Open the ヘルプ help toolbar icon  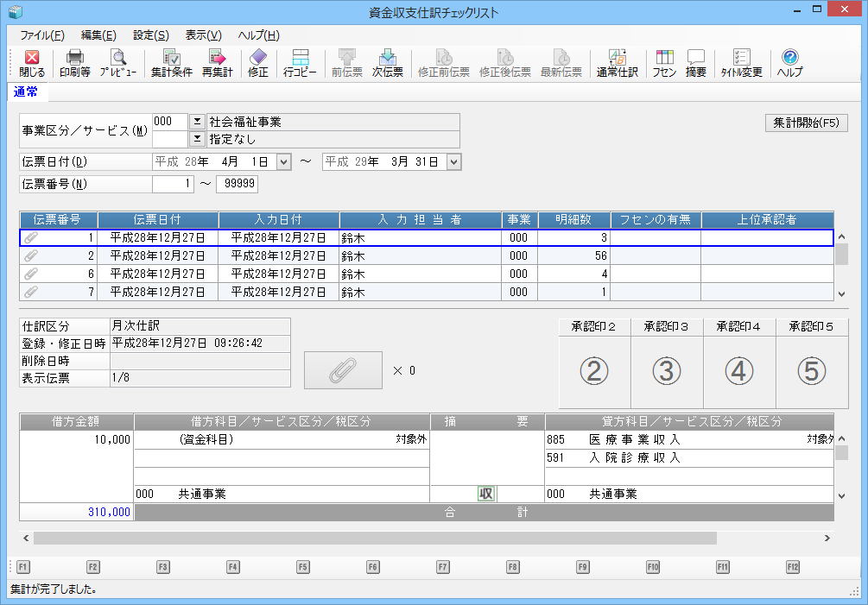tap(789, 63)
